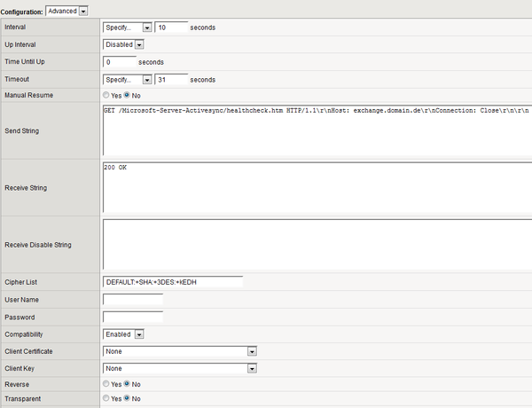Click the Cipher List input field
Screen dimensions: 532x408
[x=173, y=282]
